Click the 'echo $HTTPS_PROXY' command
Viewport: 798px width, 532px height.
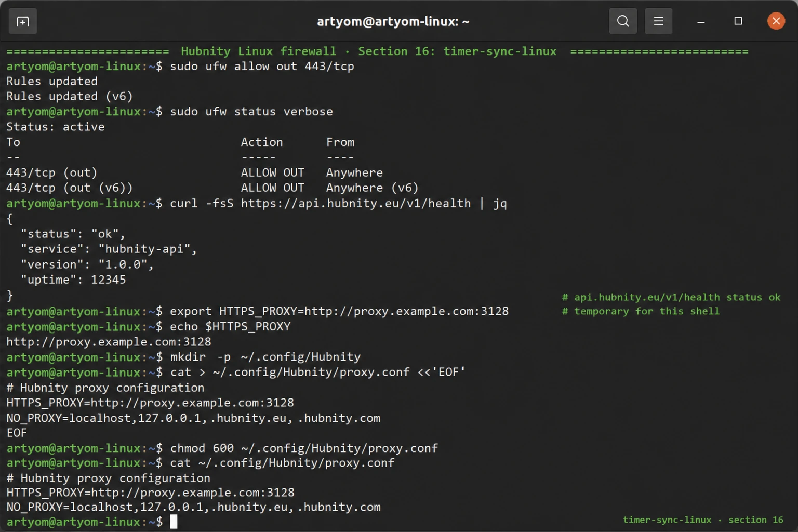pyautogui.click(x=230, y=326)
